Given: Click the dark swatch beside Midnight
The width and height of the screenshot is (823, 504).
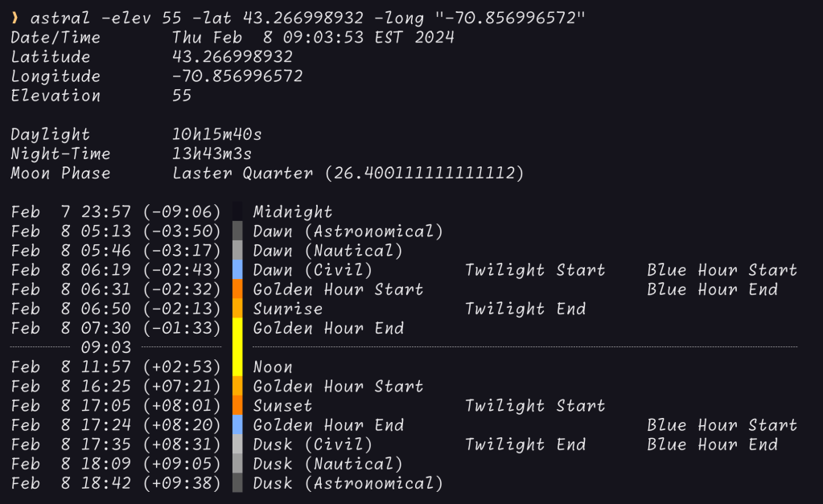Looking at the screenshot, I should pyautogui.click(x=237, y=212).
